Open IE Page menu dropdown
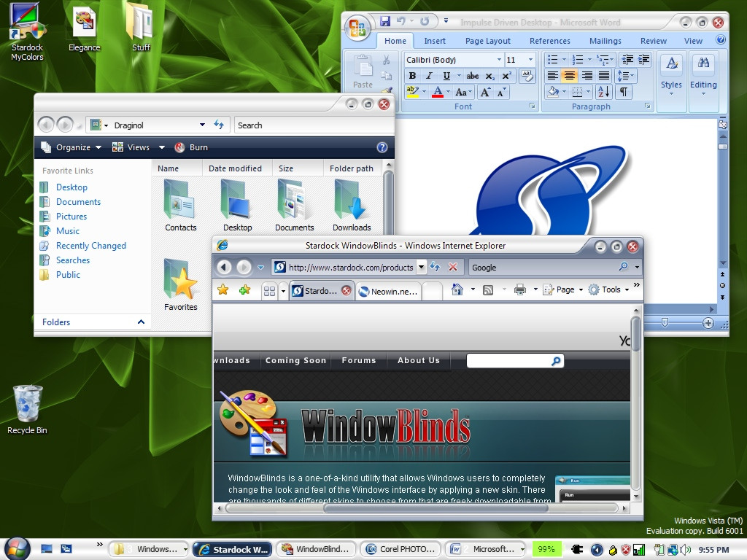The image size is (747, 560). 562,289
